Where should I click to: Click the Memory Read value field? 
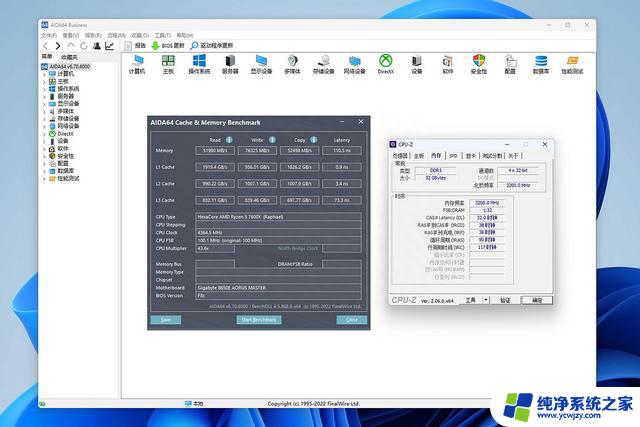click(x=215, y=151)
